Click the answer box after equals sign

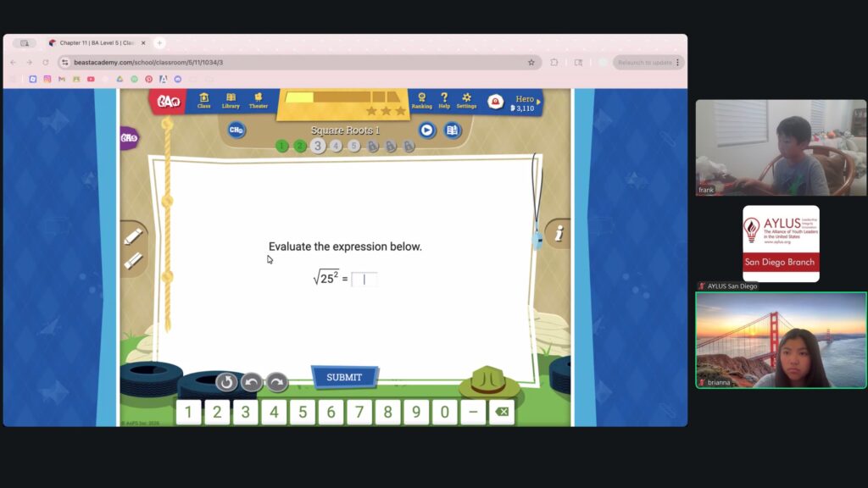point(364,280)
